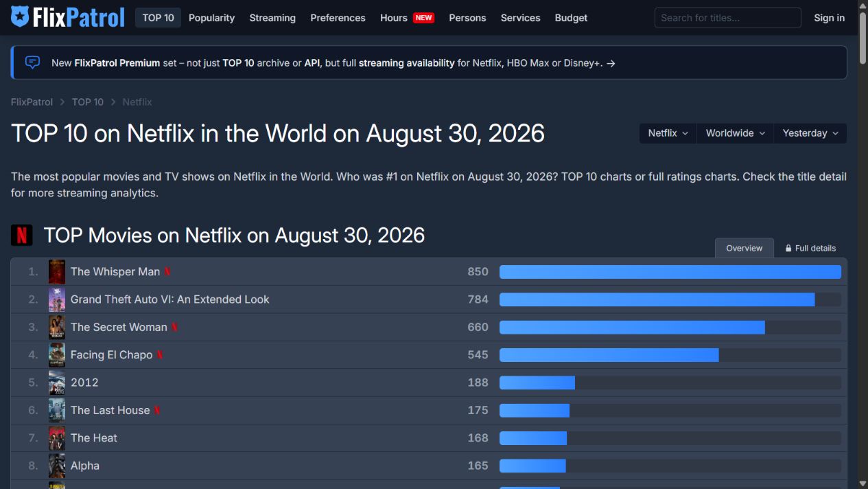Click Netflix N badge after The Last House
Screen dimensions: 868x489
tap(157, 411)
